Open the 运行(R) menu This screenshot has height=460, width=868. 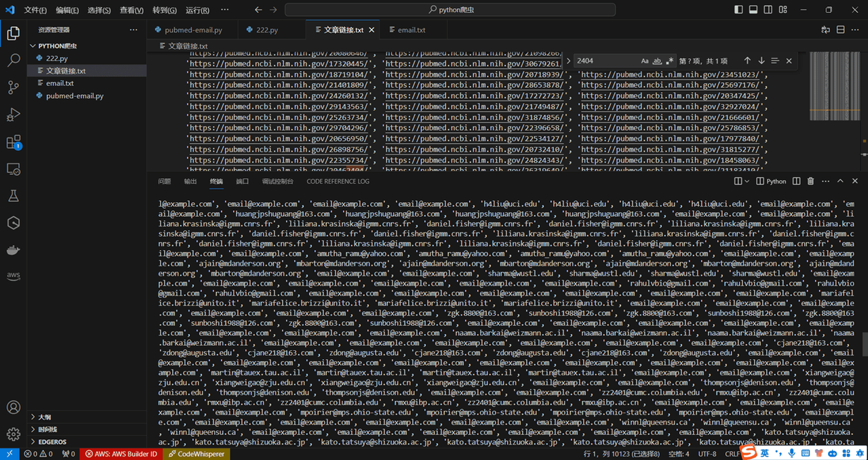tap(197, 10)
